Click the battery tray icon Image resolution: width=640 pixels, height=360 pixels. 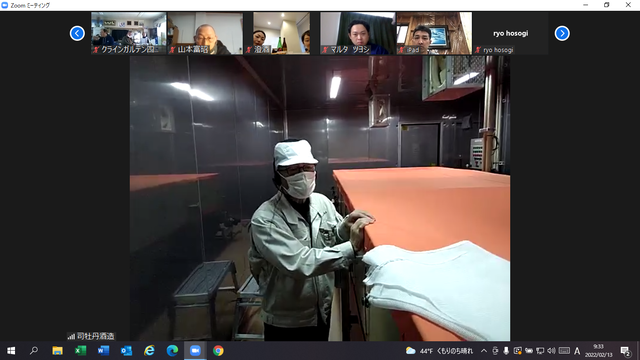pos(529,351)
